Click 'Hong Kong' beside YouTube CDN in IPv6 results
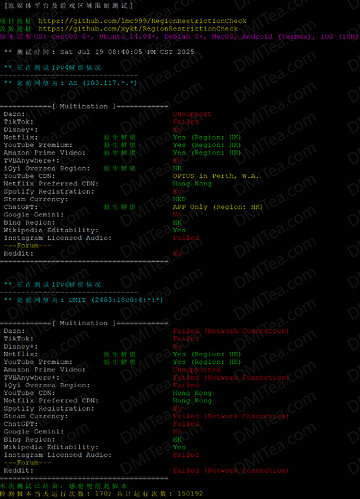This screenshot has height=499, width=360. click(x=192, y=393)
